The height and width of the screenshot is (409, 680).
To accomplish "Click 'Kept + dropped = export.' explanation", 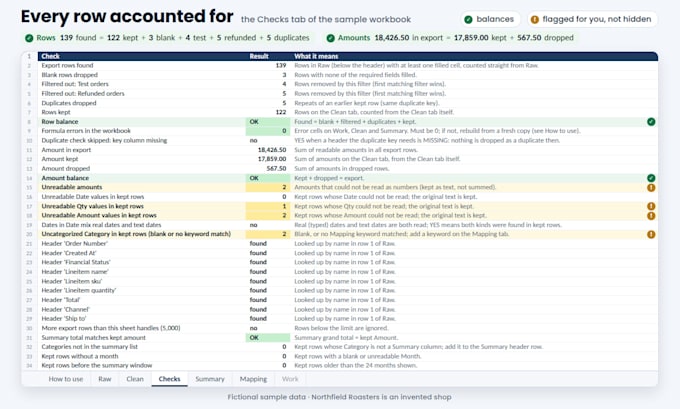I will coord(329,178).
